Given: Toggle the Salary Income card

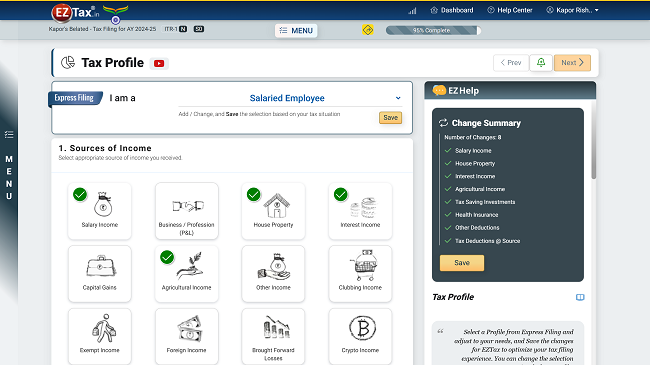Looking at the screenshot, I should pos(99,211).
